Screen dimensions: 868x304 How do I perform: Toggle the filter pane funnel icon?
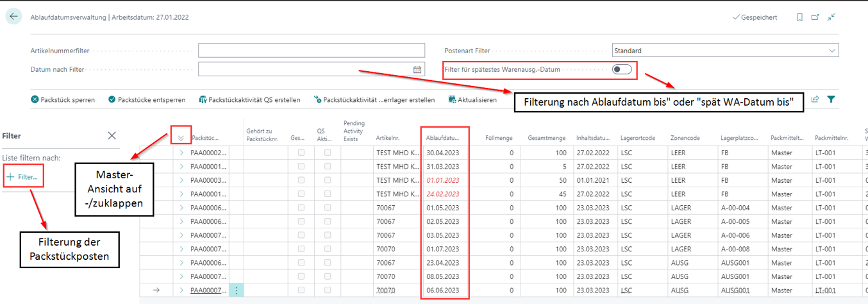831,99
